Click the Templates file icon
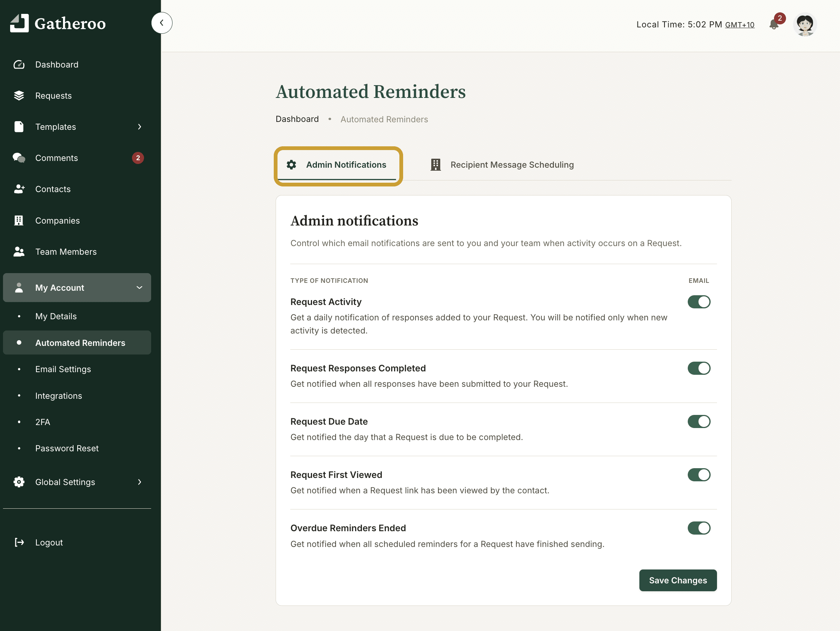The image size is (840, 631). (x=19, y=127)
